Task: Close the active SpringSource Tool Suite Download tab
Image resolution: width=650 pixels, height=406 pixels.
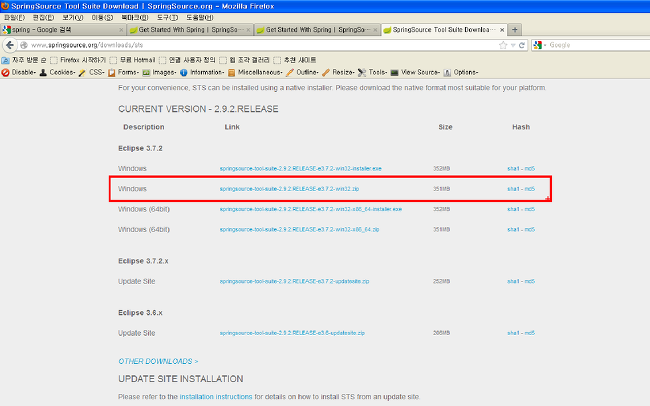Action: pyautogui.click(x=502, y=30)
